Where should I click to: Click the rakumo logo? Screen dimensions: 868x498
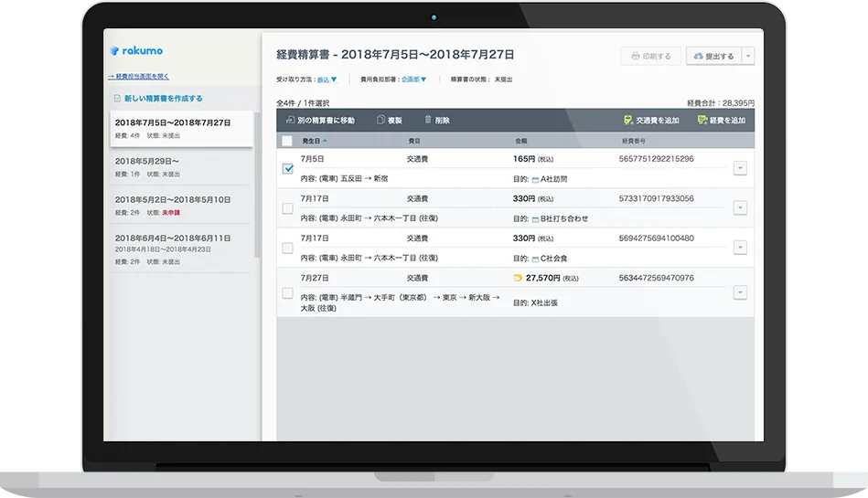click(136, 50)
